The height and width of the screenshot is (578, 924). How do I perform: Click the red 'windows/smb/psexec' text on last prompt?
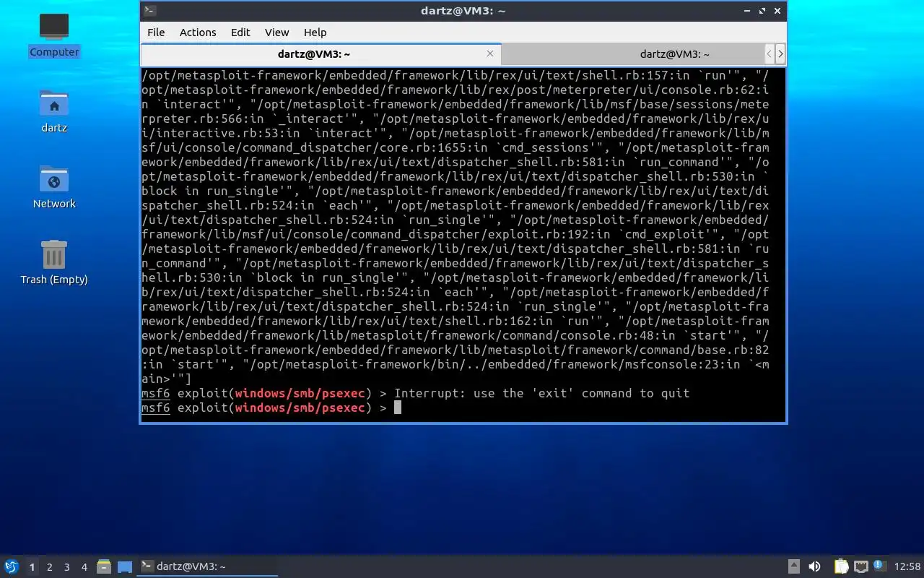coord(300,407)
